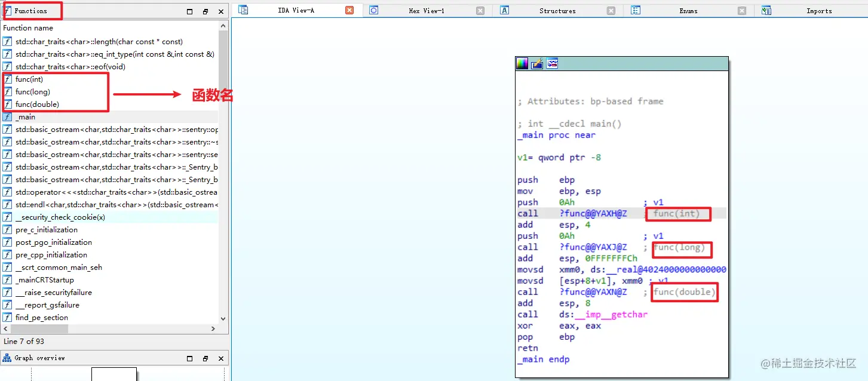This screenshot has width=868, height=381.
Task: Click the left arrow of the functions horizontal scrollbar
Action: coord(6,328)
